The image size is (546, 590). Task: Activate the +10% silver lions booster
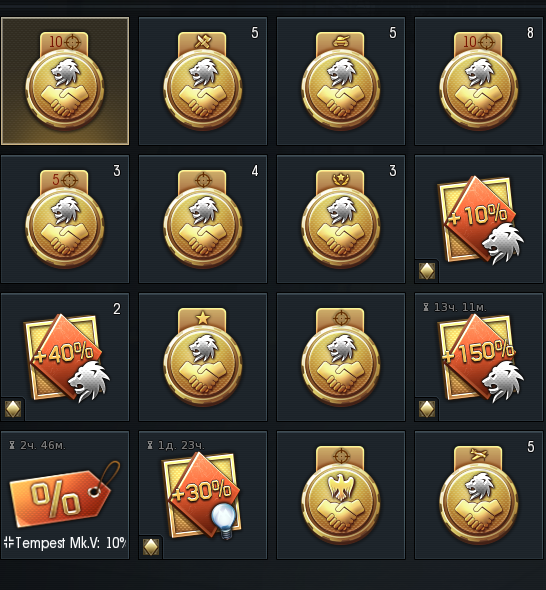(479, 219)
